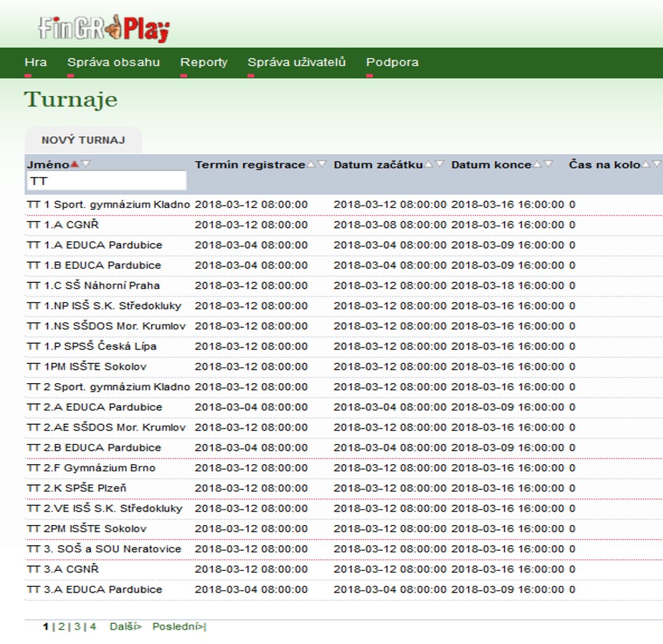Select row TT 1.NP ISŠ S.K. Středokluky

343,306
